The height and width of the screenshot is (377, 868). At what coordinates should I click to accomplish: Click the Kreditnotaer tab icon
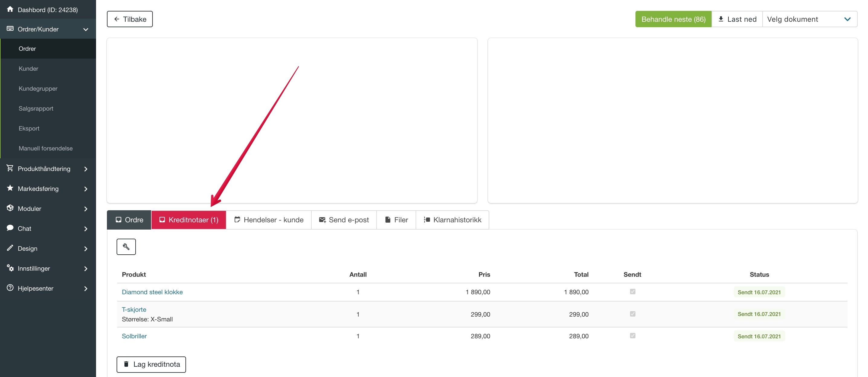[162, 220]
